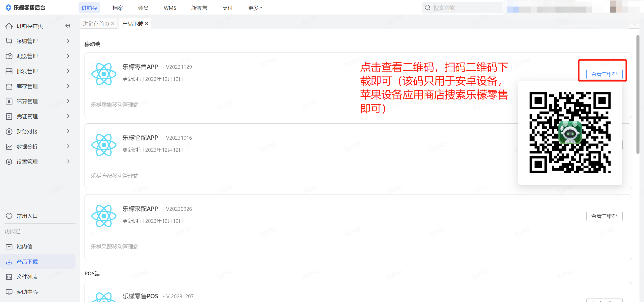
Task: Click the 财务对接 coin icon
Action: coord(9,132)
